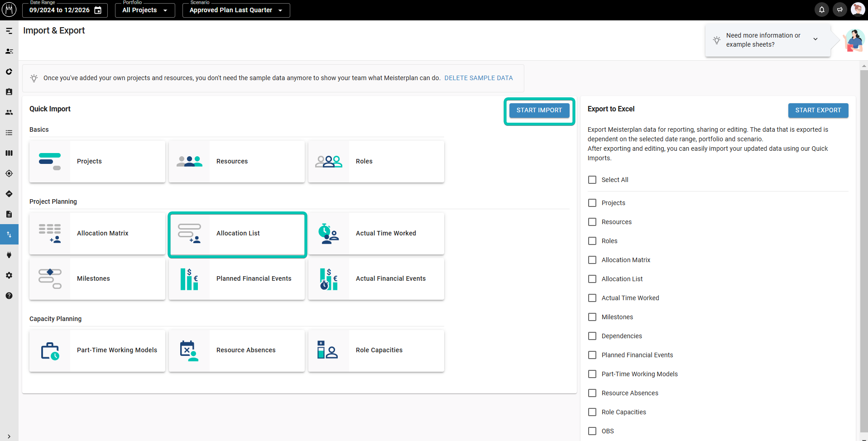Viewport: 868px width, 441px height.
Task: Check the Projects export checkbox
Action: [592, 203]
